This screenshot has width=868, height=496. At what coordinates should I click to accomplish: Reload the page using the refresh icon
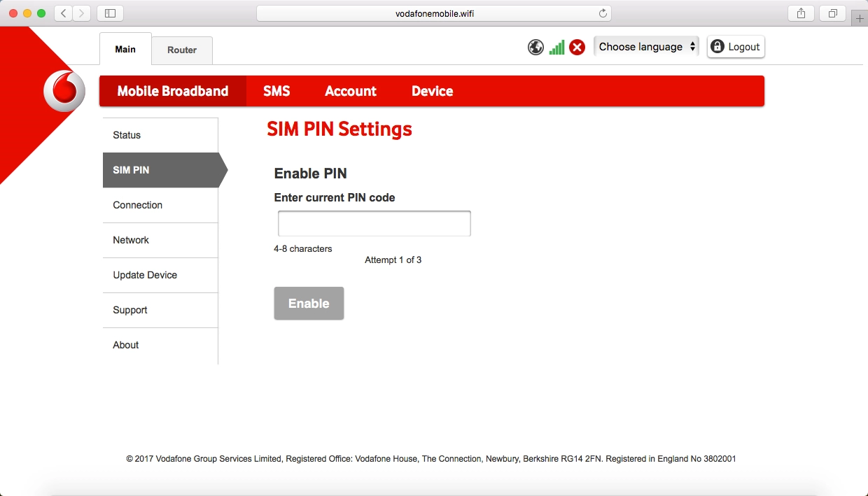(x=603, y=13)
